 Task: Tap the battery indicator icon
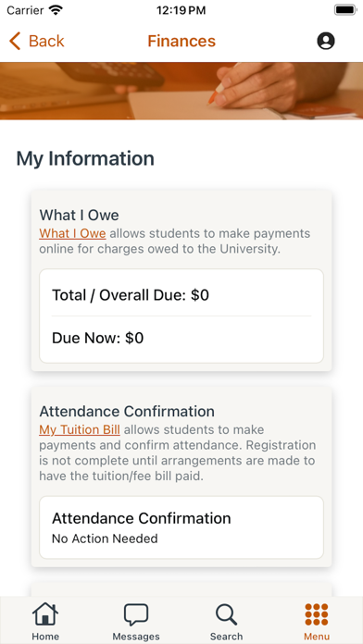point(344,10)
